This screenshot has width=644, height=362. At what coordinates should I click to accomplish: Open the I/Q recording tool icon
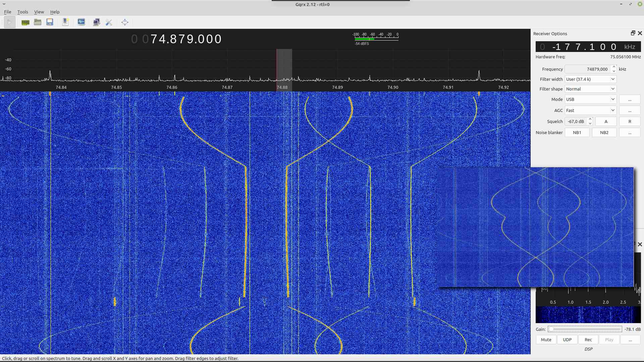click(x=81, y=22)
